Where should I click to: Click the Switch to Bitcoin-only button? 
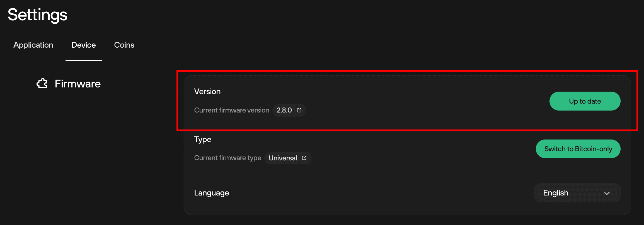point(578,149)
